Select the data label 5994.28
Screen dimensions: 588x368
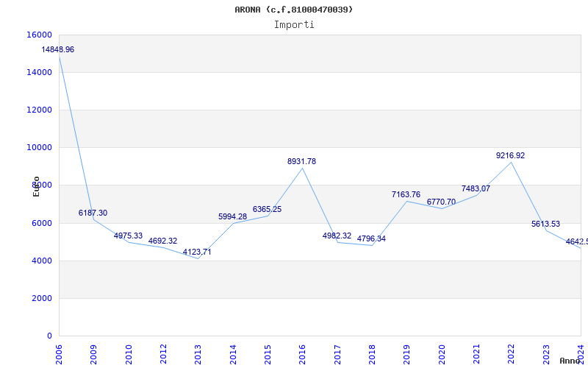tap(232, 216)
